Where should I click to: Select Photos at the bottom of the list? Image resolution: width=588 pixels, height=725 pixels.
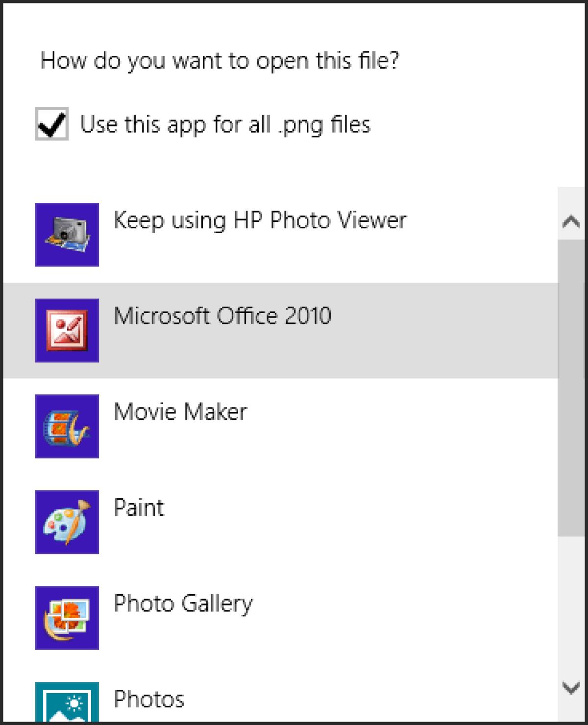[x=149, y=700]
